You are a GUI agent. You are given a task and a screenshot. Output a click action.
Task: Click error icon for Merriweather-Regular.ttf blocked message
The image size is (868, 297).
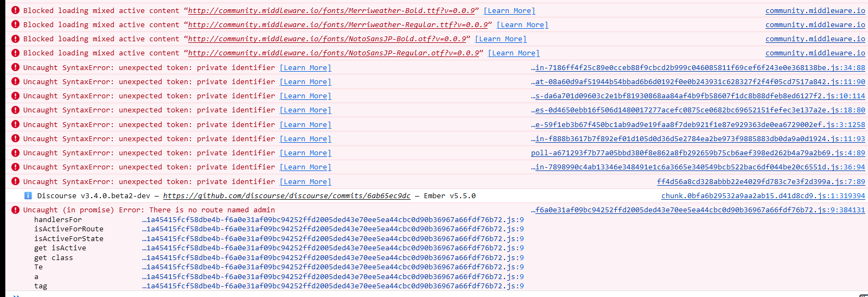tap(15, 24)
